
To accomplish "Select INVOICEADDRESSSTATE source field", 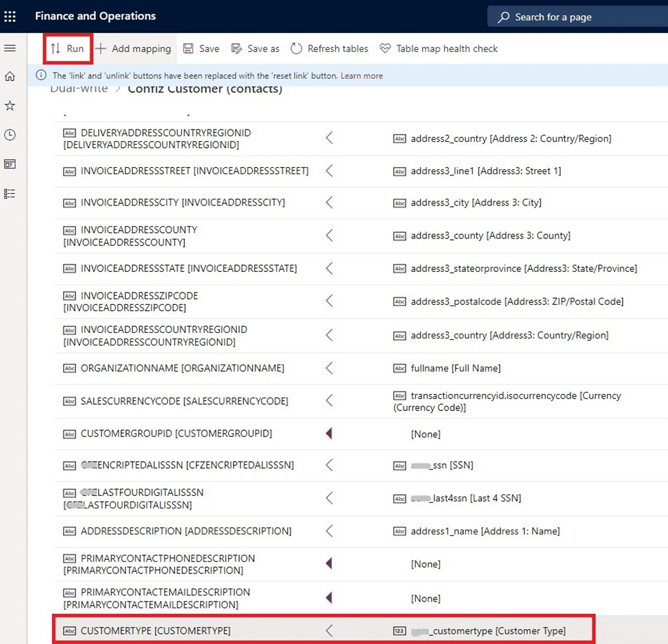I will tap(180, 269).
